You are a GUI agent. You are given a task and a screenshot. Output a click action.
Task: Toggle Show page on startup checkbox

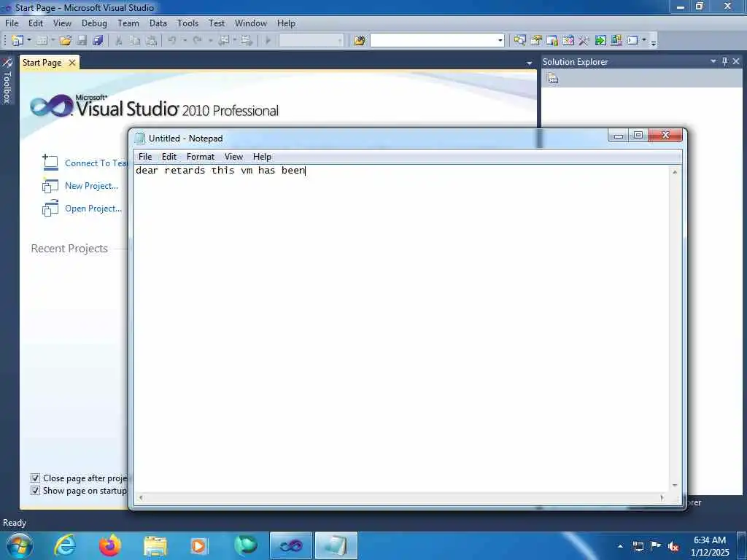pos(35,490)
